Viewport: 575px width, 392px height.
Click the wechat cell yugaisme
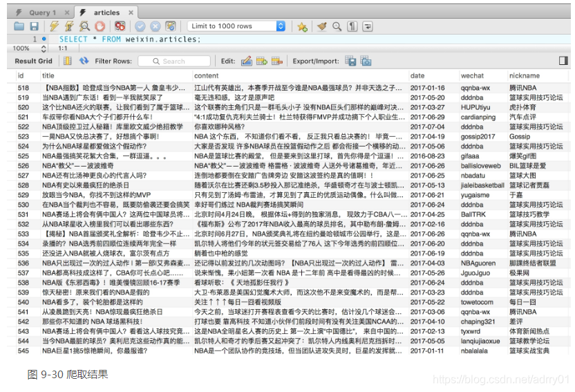[475, 195]
